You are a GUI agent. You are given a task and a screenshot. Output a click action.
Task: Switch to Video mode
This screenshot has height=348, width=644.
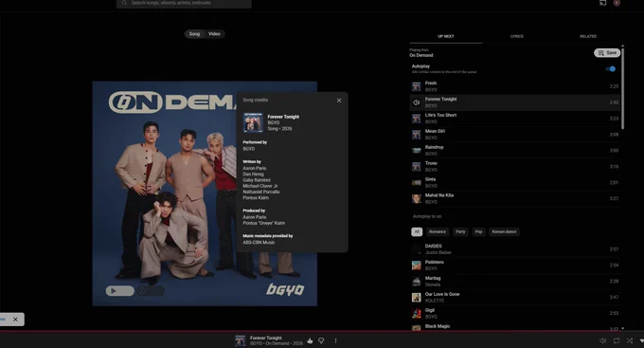[214, 34]
